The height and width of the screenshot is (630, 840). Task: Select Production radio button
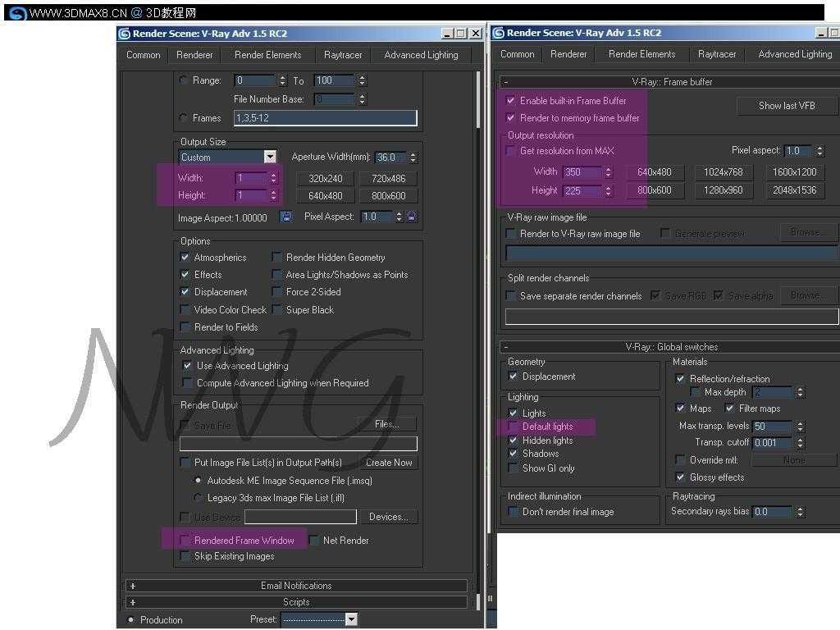[131, 620]
